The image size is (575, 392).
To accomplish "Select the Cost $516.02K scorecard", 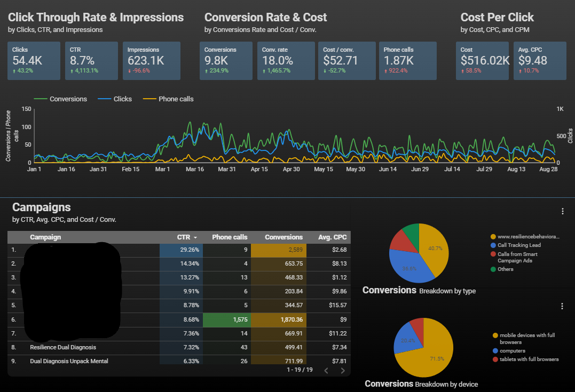I will pos(483,60).
